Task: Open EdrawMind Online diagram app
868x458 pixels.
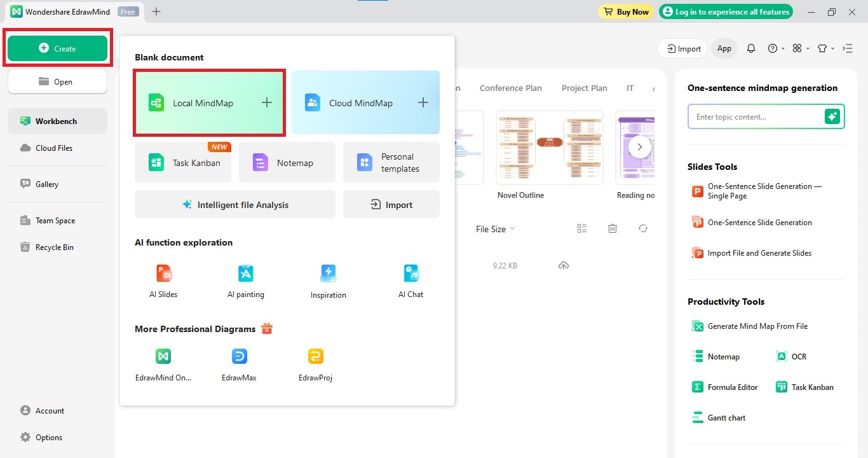Action: [163, 364]
